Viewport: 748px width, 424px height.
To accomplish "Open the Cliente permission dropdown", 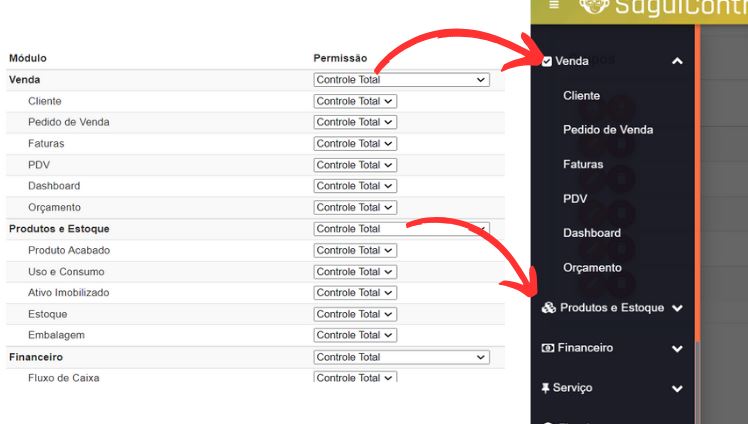I will tap(355, 101).
